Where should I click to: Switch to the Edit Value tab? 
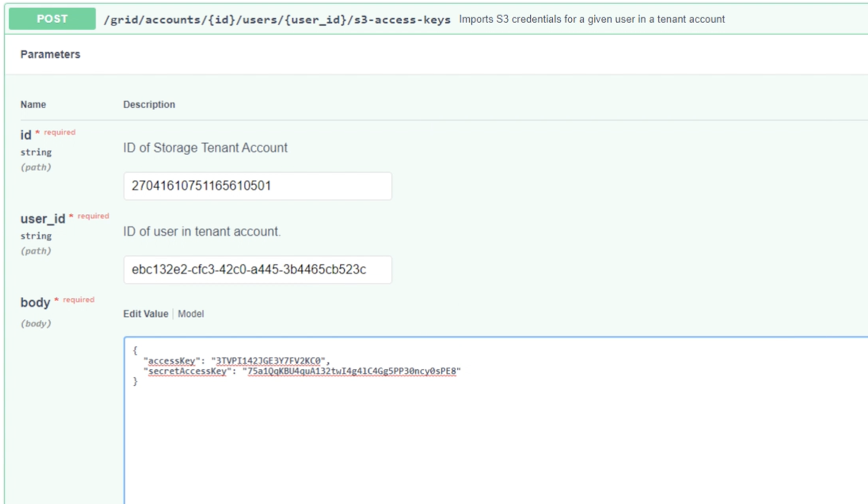(145, 314)
